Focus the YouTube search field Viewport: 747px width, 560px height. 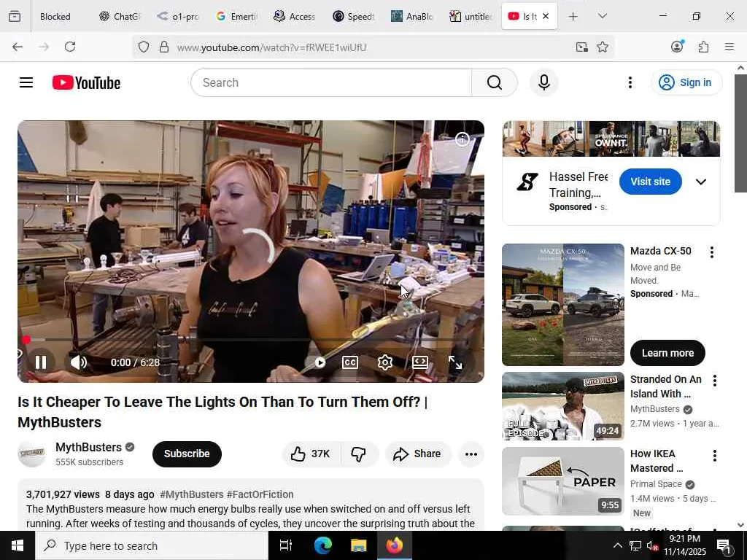tap(331, 82)
